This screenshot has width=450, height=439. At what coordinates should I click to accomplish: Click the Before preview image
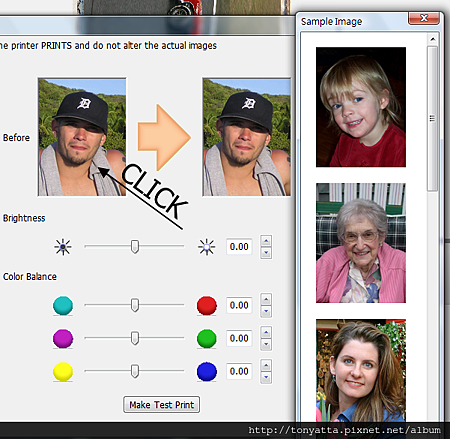(x=82, y=137)
